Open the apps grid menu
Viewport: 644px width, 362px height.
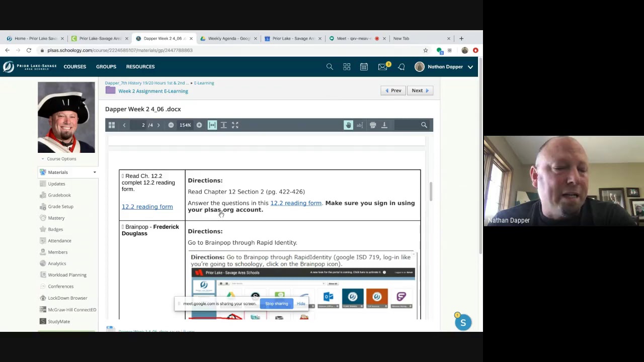point(347,67)
